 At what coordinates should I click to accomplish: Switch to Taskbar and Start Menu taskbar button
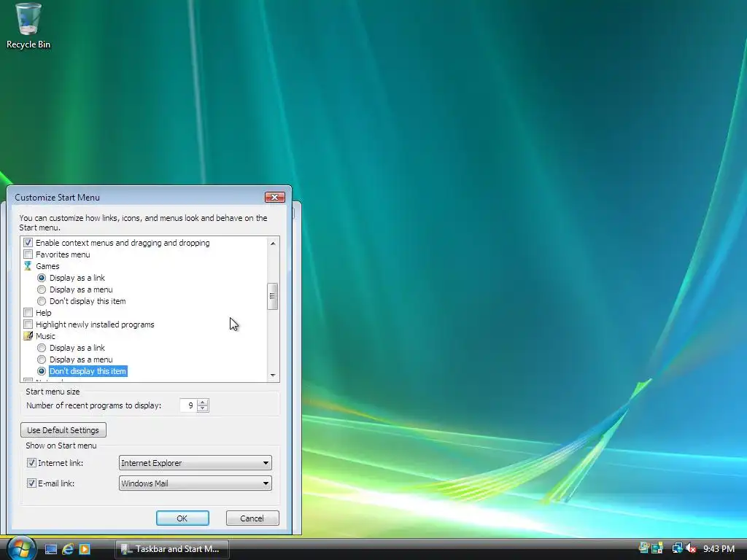[172, 549]
